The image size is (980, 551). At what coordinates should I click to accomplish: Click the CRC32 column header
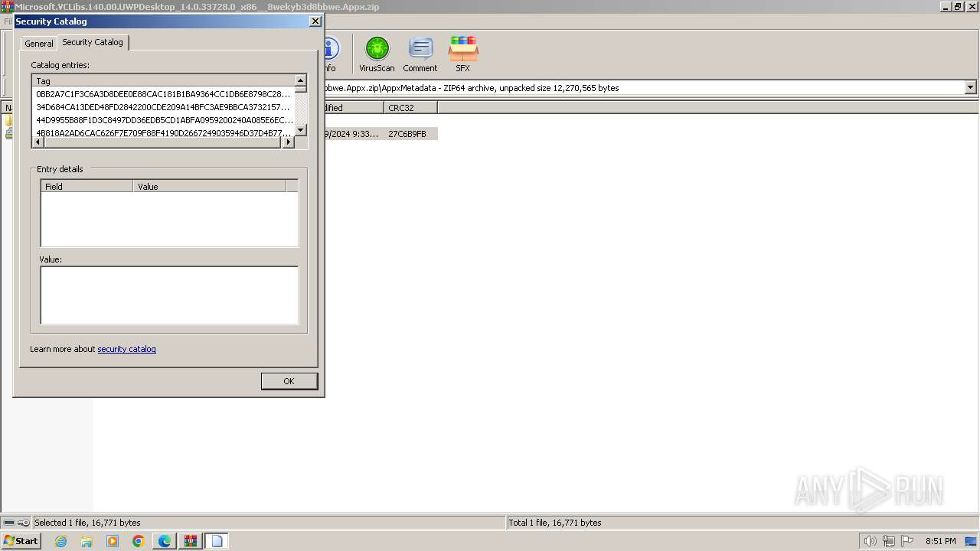pyautogui.click(x=410, y=108)
